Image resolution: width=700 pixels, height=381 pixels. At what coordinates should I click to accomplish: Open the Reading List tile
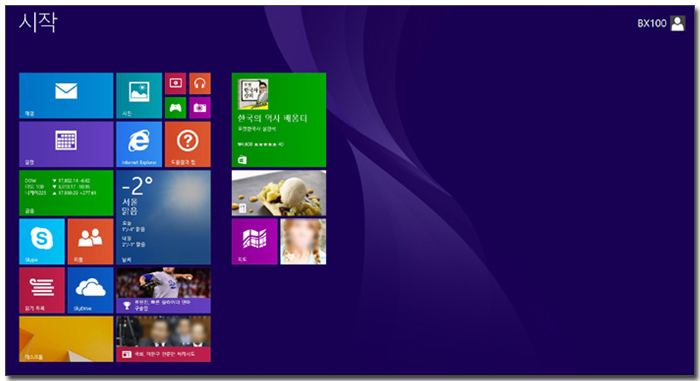[x=42, y=290]
